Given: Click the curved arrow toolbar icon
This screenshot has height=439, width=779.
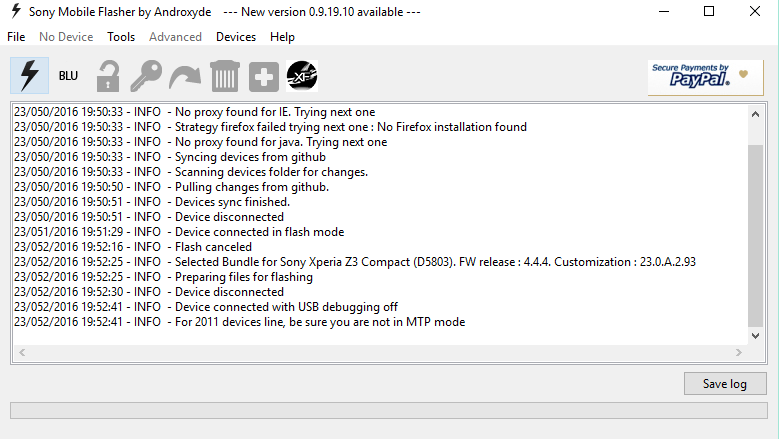Looking at the screenshot, I should coord(185,76).
